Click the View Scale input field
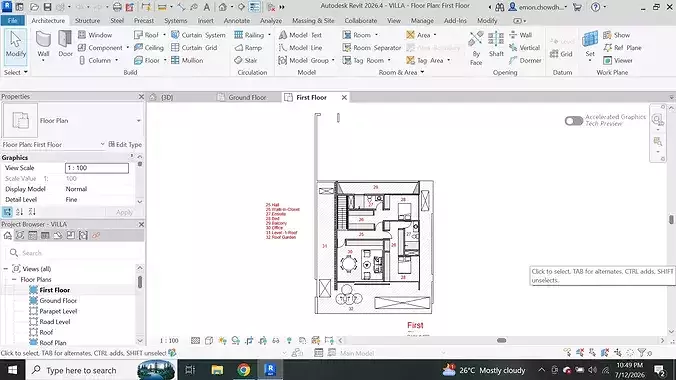This screenshot has width=676, height=380. point(97,168)
